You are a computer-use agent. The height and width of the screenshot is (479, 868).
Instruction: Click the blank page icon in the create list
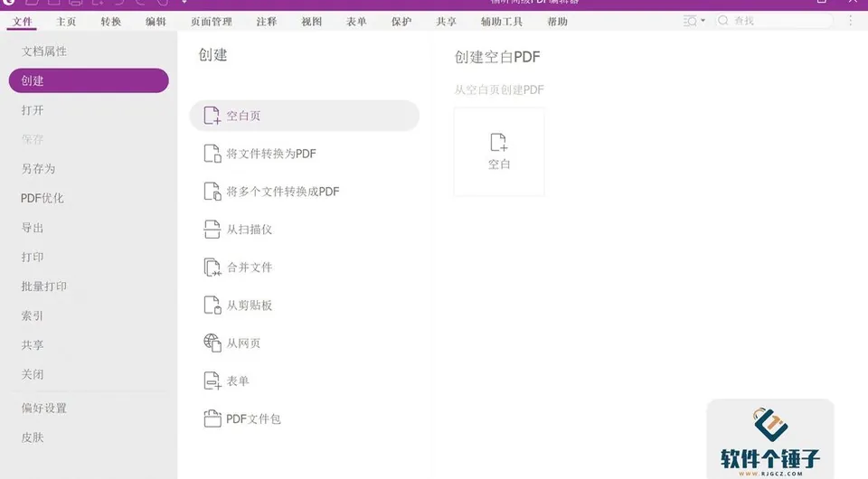212,116
